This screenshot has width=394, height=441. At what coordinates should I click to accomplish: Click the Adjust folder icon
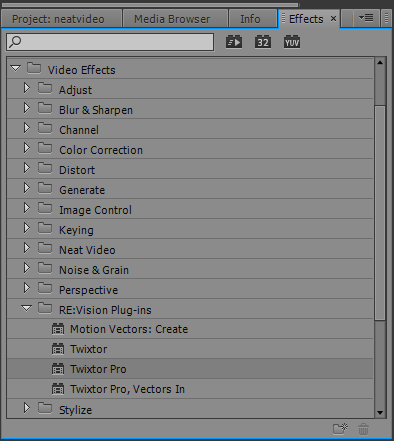pos(45,88)
